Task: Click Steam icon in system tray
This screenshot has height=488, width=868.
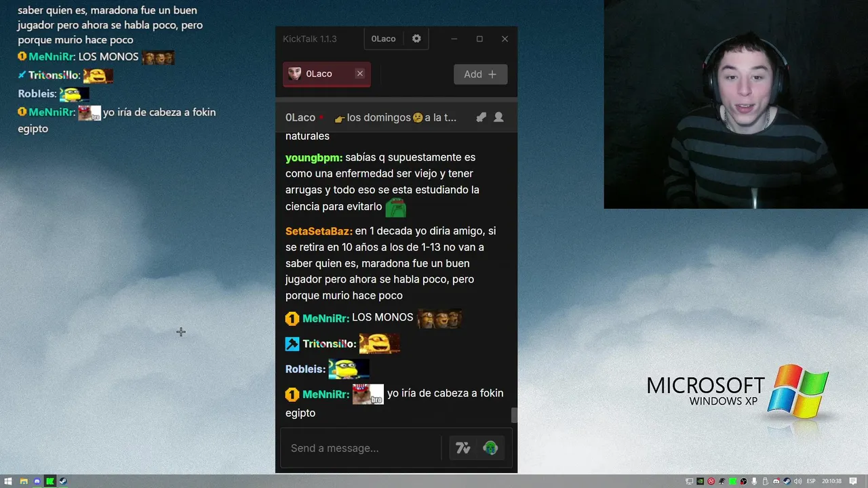Action: [787, 481]
